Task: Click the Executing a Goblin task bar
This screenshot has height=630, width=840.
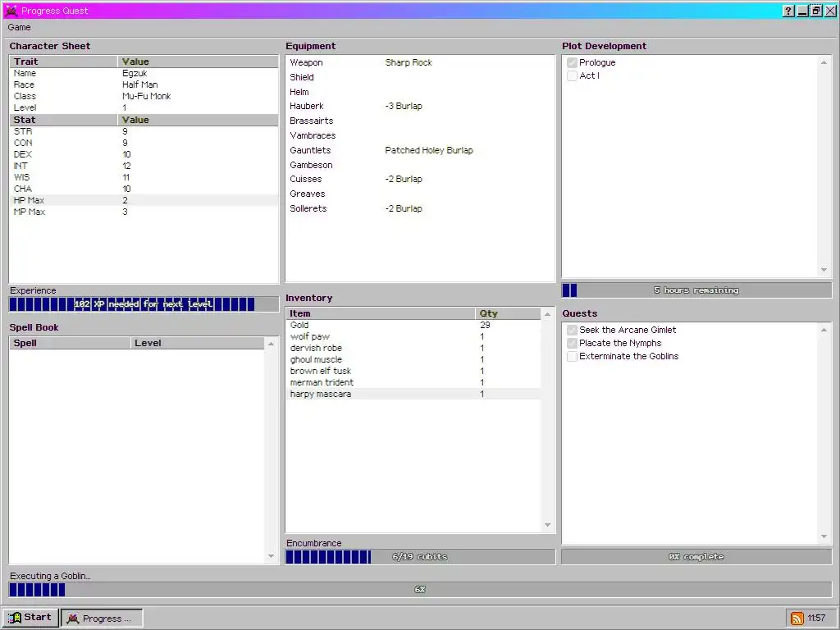Action: pyautogui.click(x=420, y=589)
